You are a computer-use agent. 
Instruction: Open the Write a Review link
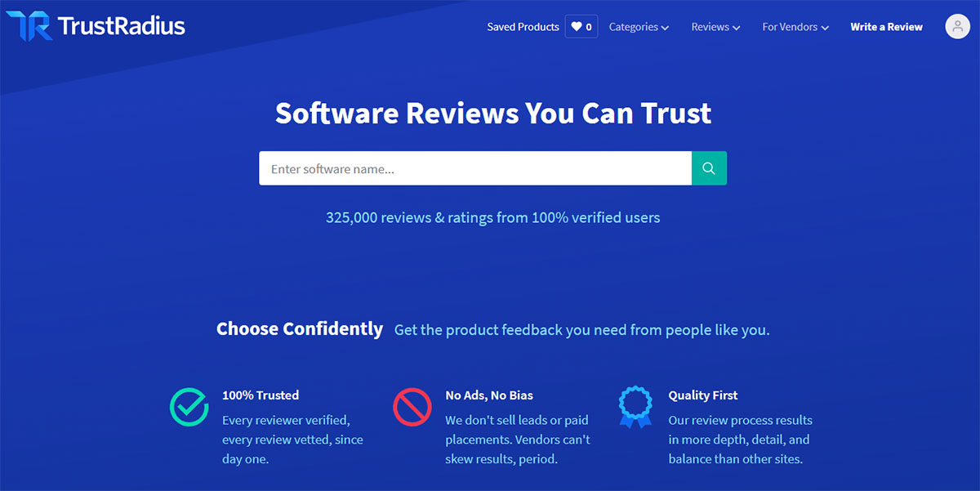[886, 27]
